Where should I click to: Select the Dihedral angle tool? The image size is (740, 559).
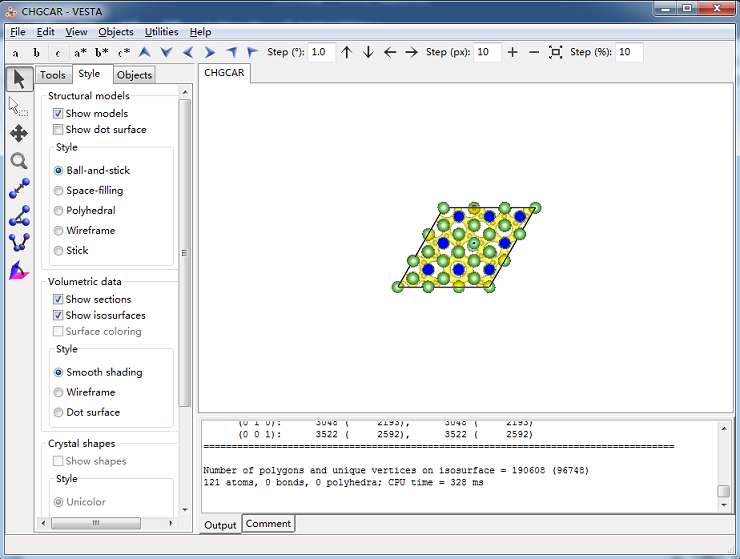pos(19,242)
